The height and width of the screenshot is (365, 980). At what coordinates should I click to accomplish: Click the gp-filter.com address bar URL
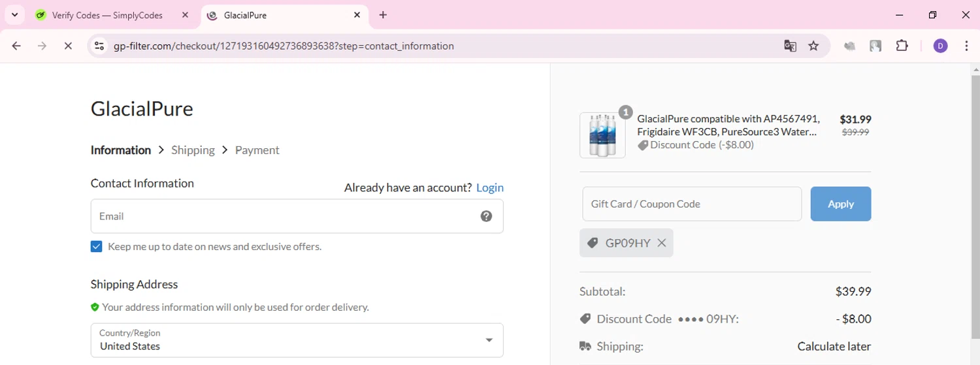coord(284,46)
